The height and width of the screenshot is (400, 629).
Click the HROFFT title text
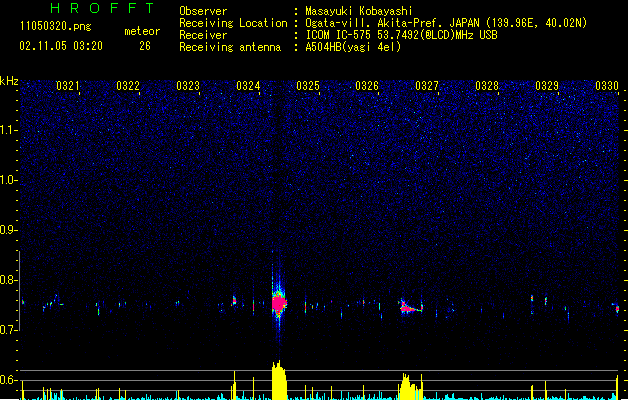coord(102,8)
